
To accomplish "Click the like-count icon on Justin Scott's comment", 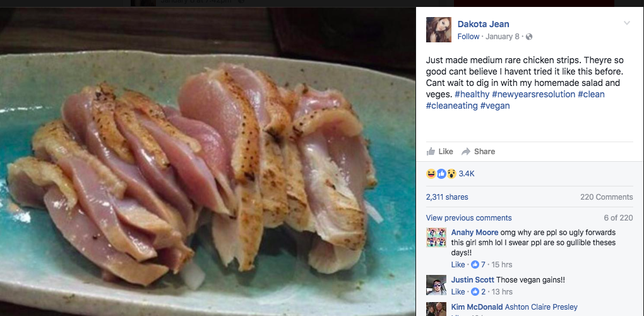I will coord(476,292).
